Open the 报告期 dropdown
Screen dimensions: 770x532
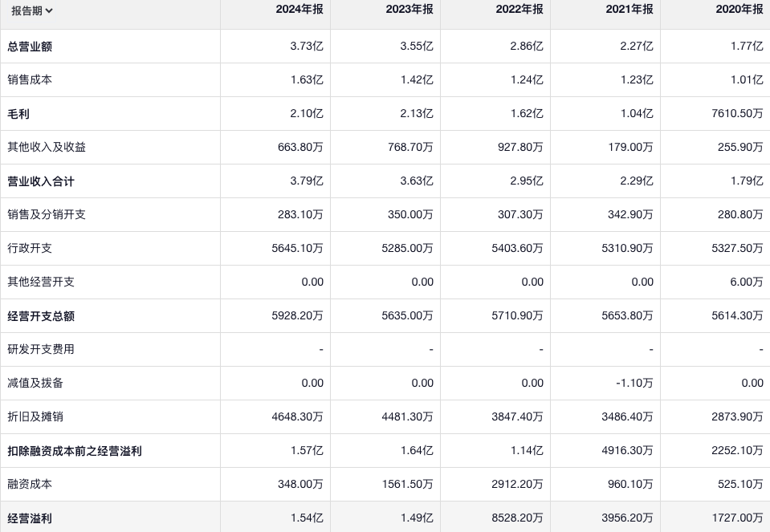32,10
